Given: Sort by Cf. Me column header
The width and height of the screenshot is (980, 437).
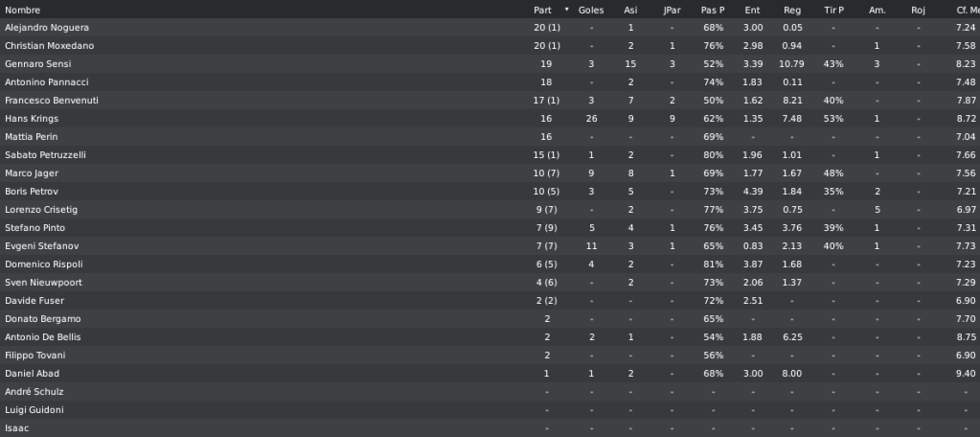Looking at the screenshot, I should pos(968,10).
